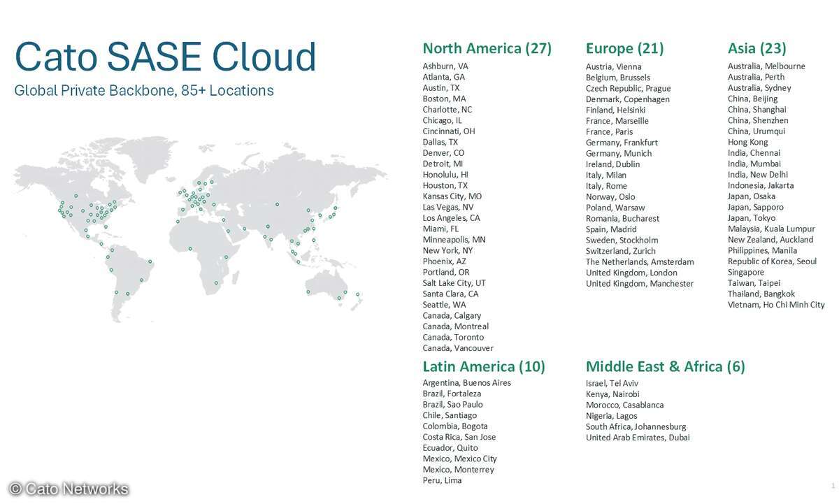Click 'India, New Delhi' location
839x504 pixels.
(x=758, y=175)
